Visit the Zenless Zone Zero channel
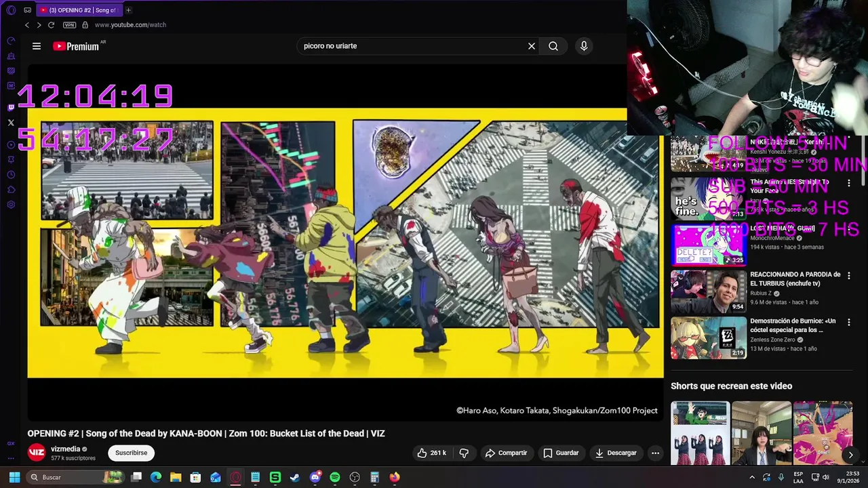The image size is (868, 488). (772, 340)
